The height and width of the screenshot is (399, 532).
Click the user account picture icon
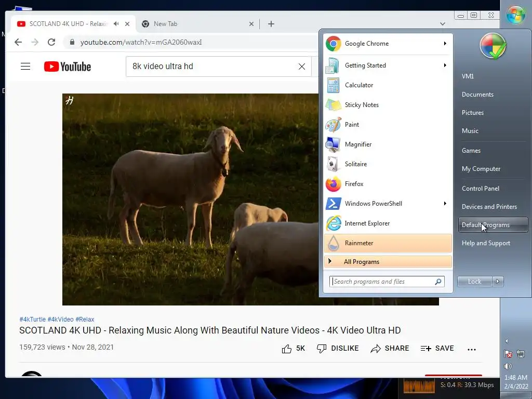493,46
